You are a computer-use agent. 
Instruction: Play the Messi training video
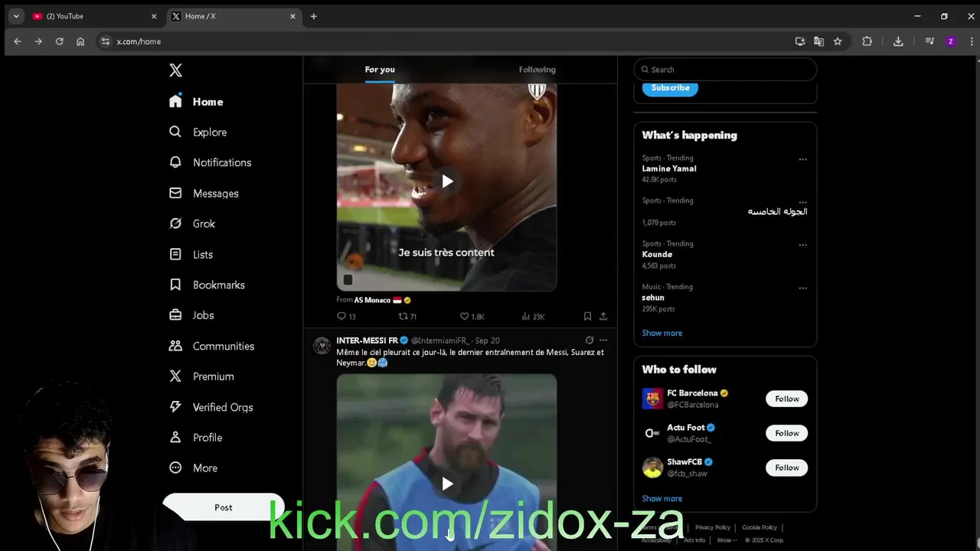447,484
